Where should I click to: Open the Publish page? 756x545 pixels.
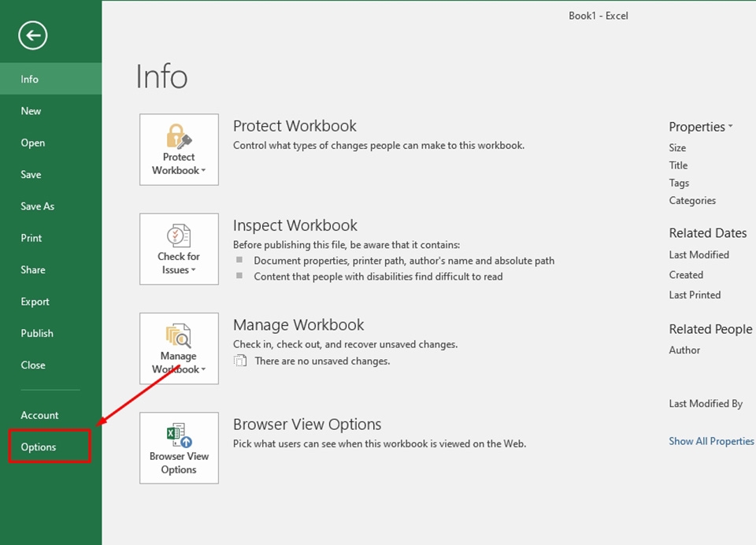pos(50,333)
